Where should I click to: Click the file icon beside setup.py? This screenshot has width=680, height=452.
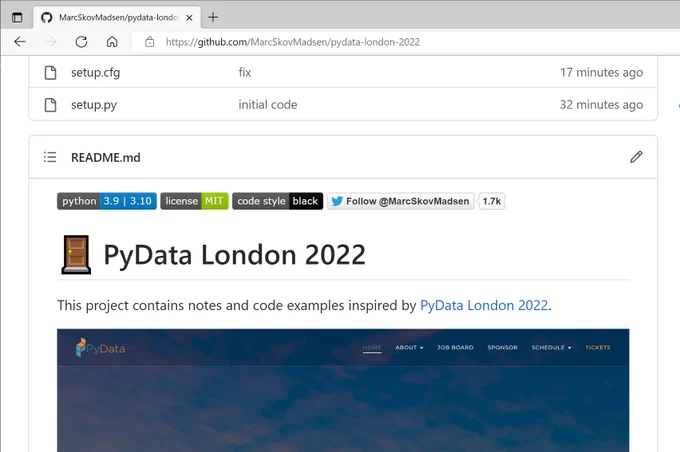[x=50, y=105]
